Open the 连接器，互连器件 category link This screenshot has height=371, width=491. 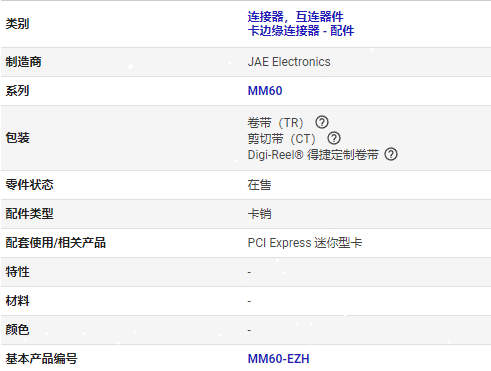295,16
